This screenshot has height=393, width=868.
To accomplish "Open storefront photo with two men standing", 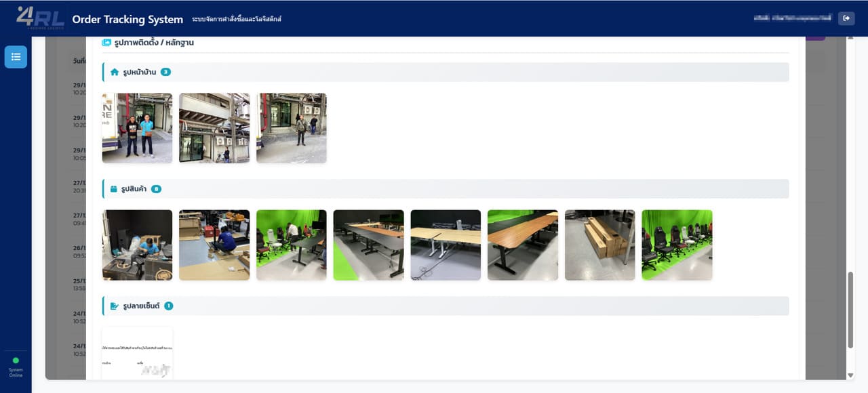I will pos(137,128).
